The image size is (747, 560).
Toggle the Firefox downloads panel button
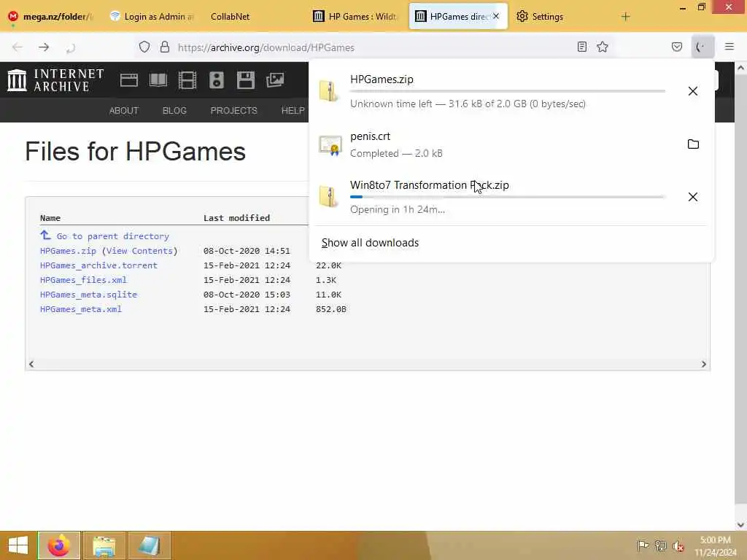pyautogui.click(x=703, y=47)
